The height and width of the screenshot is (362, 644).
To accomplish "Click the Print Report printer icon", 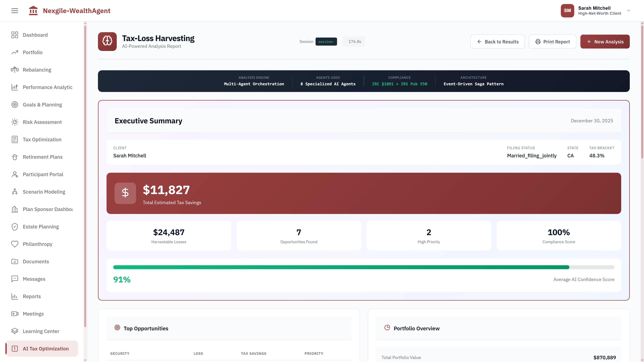I will [538, 41].
